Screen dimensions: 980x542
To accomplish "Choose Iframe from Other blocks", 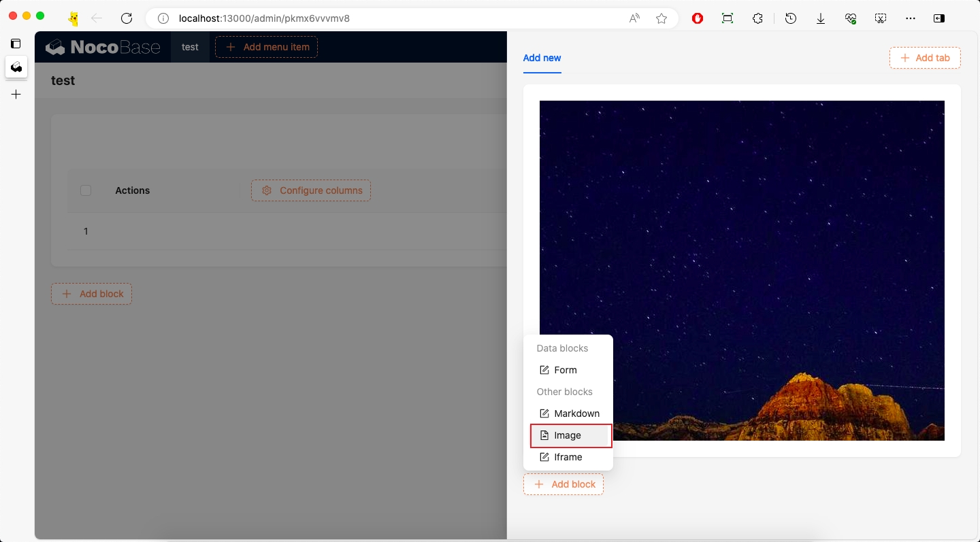I will pos(568,457).
